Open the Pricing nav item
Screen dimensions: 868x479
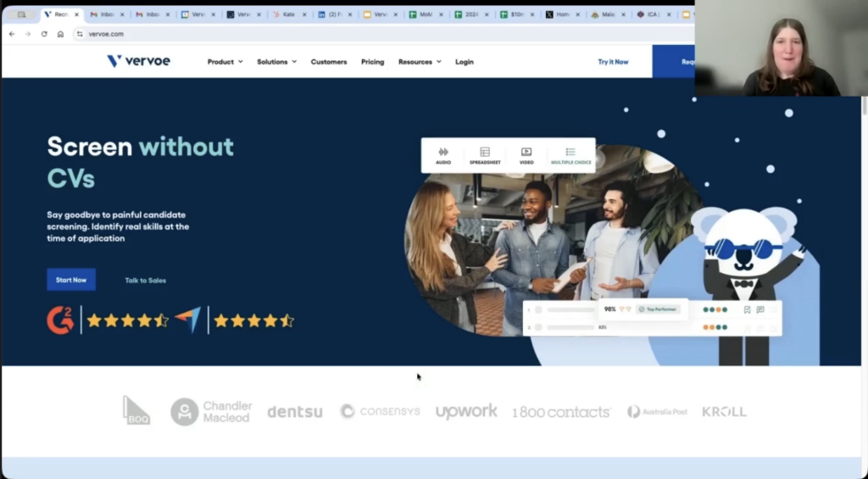tap(372, 62)
